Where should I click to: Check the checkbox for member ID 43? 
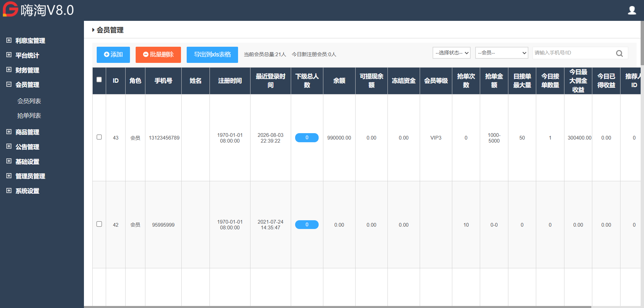coord(99,137)
